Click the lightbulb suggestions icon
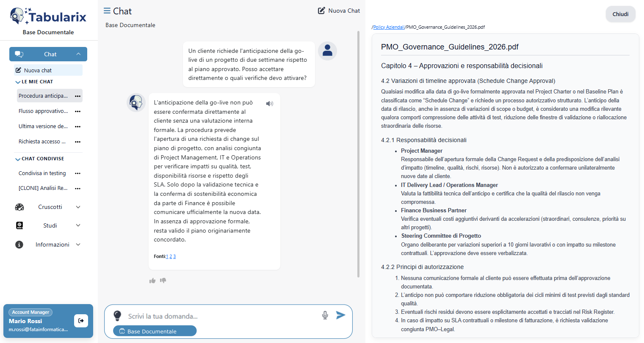The height and width of the screenshot is (343, 644). tap(117, 316)
